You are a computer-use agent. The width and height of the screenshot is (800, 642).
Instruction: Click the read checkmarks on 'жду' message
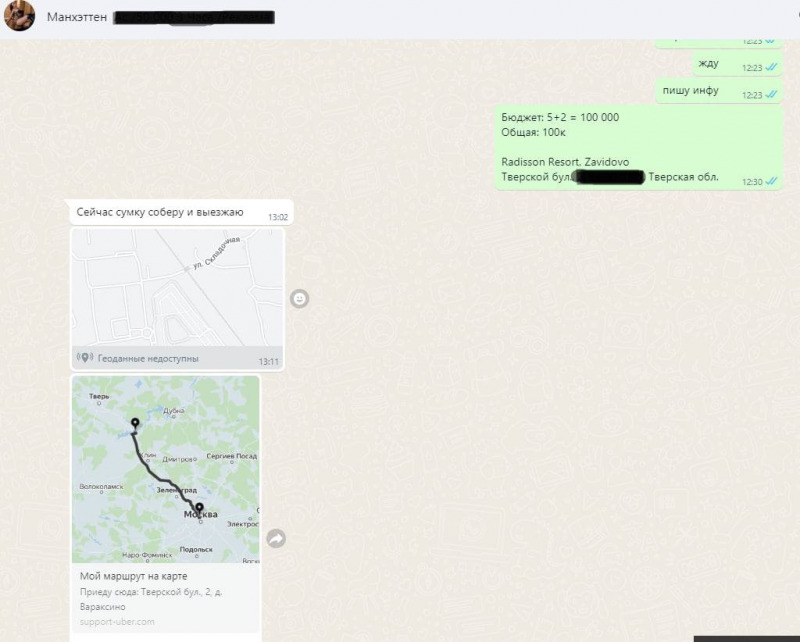pos(771,67)
